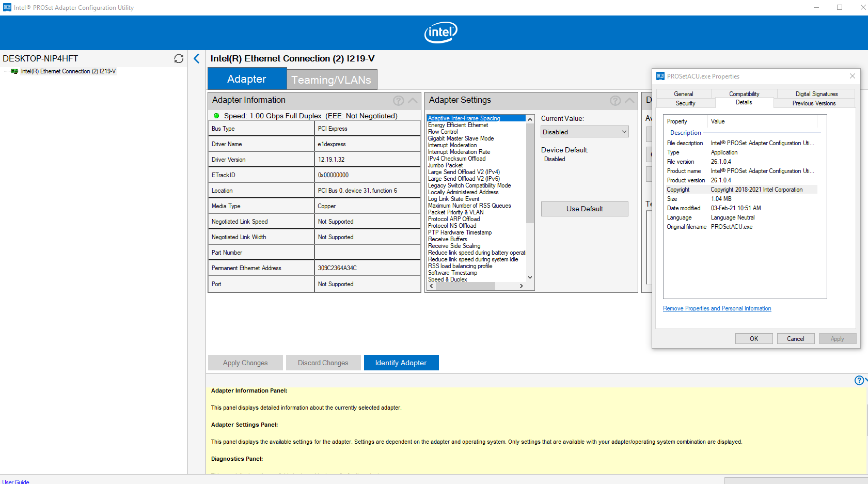Click the PROSet app icon in title bar
Image resolution: width=868 pixels, height=484 pixels.
(7, 7)
